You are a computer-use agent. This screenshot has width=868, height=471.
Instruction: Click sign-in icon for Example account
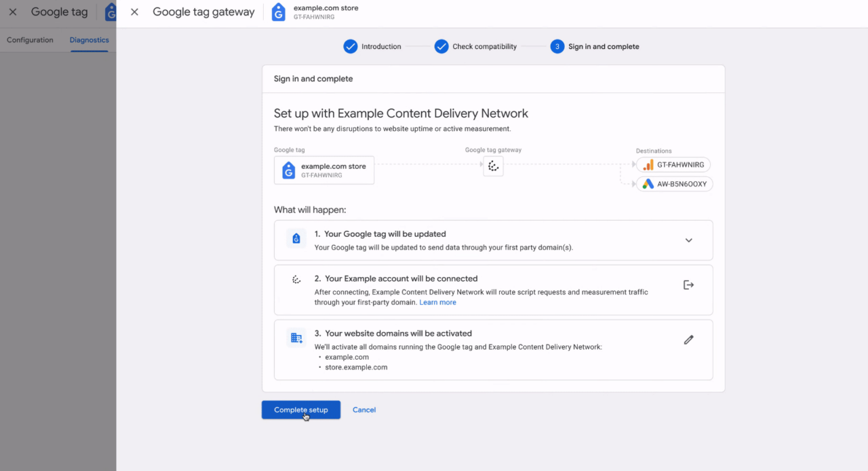click(688, 285)
